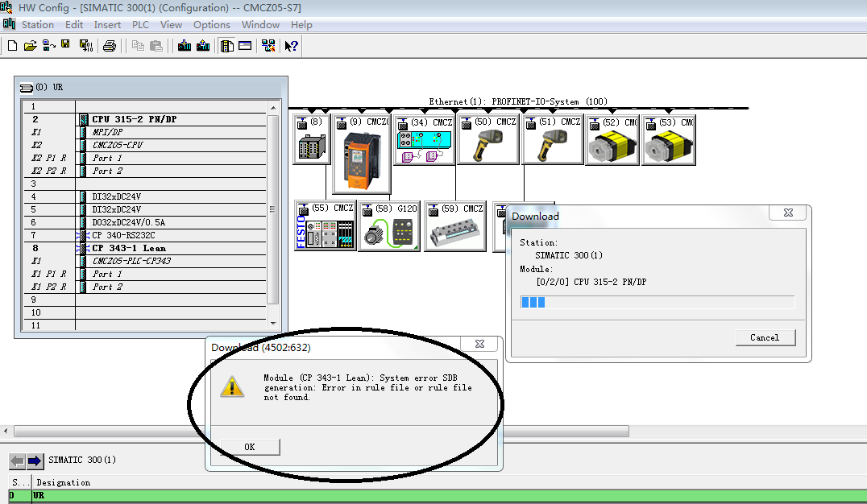Screen dimensions: 867x504
Task: Select the green UR row in the detail table
Action: coord(438,496)
